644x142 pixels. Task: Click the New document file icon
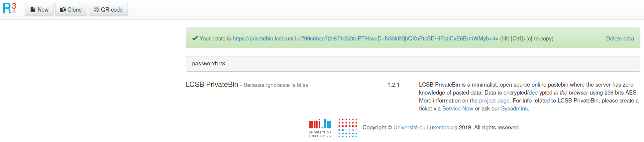(33, 10)
